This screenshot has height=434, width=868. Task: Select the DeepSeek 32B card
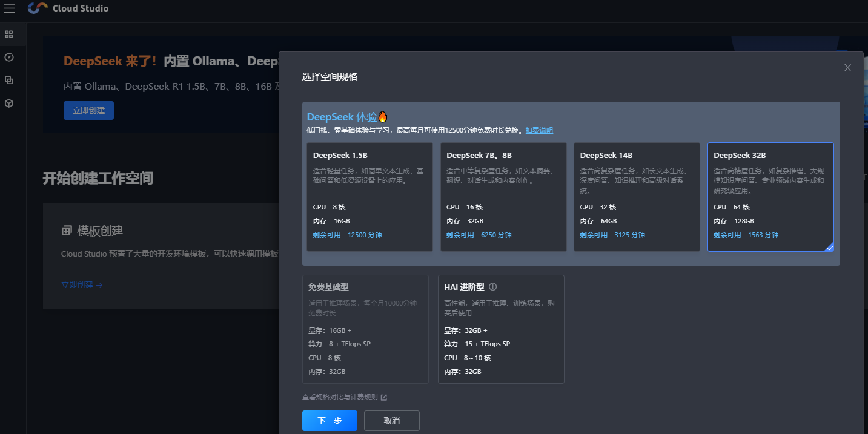770,197
